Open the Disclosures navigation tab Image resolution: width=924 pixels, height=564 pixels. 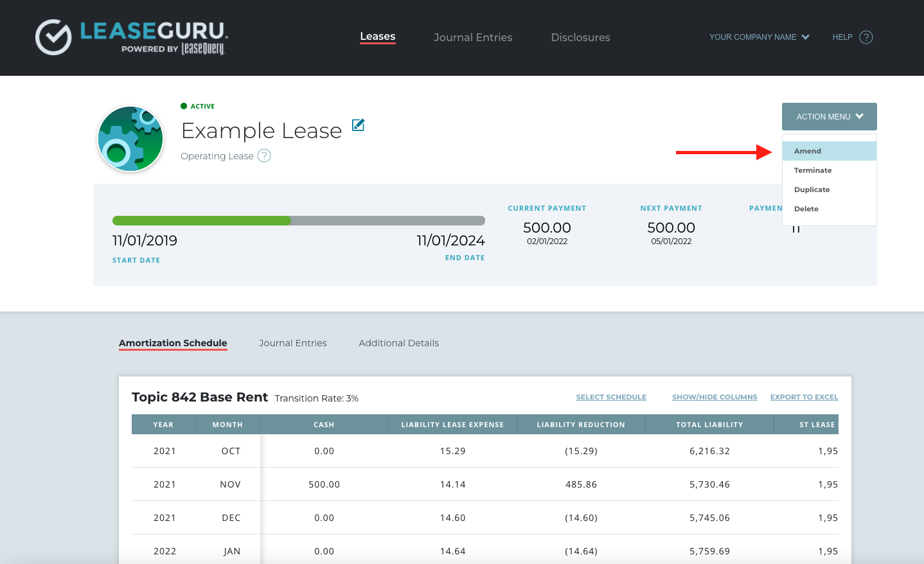(x=580, y=37)
